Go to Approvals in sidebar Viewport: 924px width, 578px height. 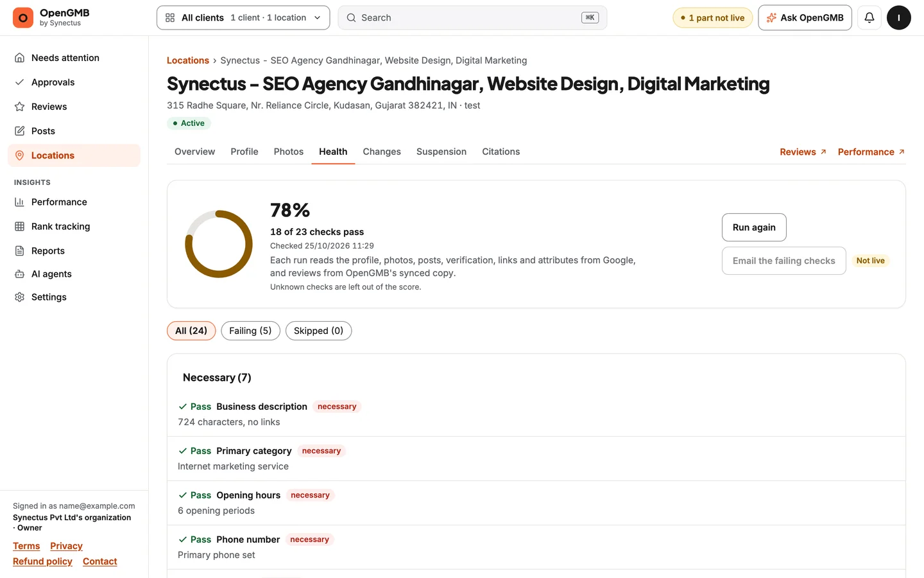pyautogui.click(x=74, y=82)
